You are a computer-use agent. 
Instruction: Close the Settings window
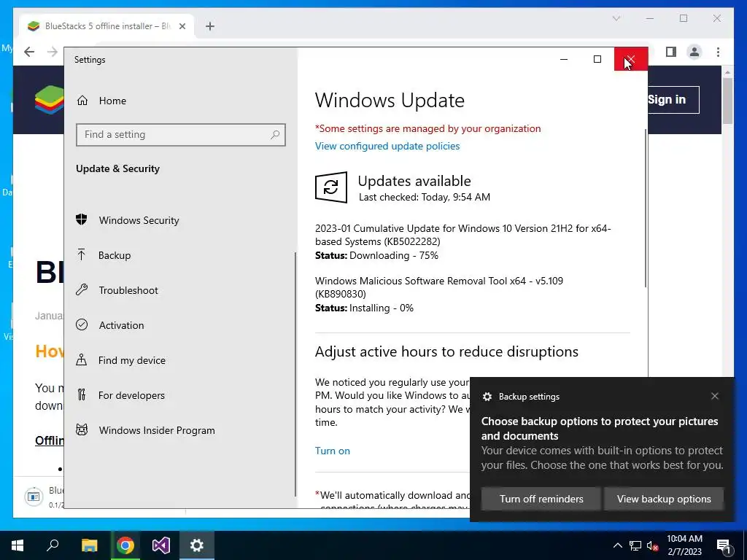click(631, 59)
